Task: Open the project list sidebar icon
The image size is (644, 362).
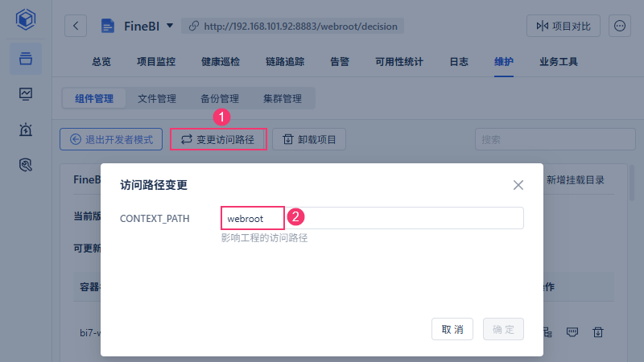Action: pyautogui.click(x=26, y=59)
